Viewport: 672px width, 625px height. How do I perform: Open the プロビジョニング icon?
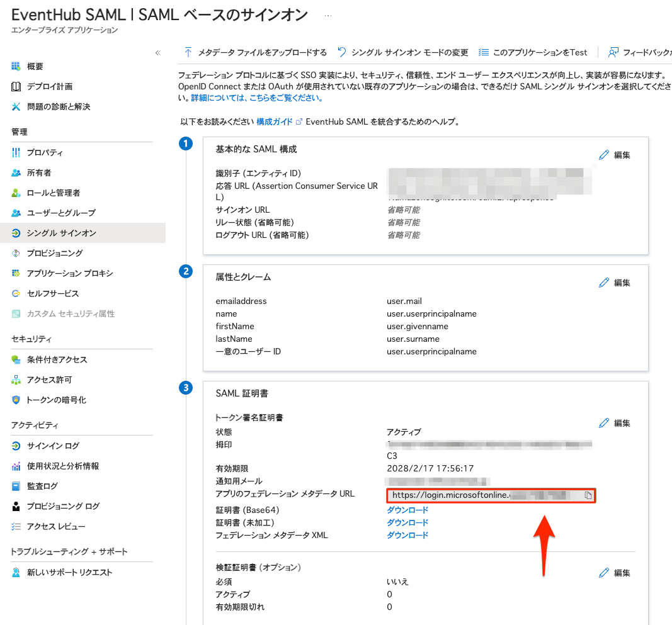click(x=16, y=253)
